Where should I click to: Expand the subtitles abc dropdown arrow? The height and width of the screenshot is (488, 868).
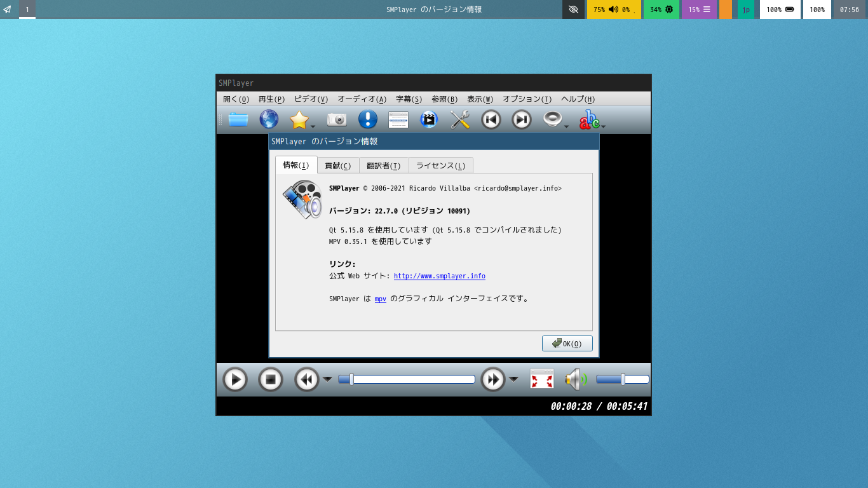pyautogui.click(x=603, y=126)
